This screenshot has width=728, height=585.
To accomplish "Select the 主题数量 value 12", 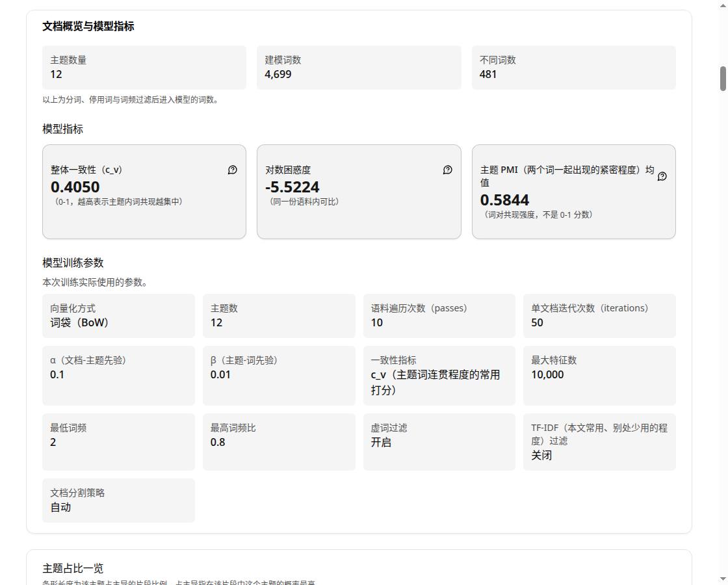I will point(56,74).
